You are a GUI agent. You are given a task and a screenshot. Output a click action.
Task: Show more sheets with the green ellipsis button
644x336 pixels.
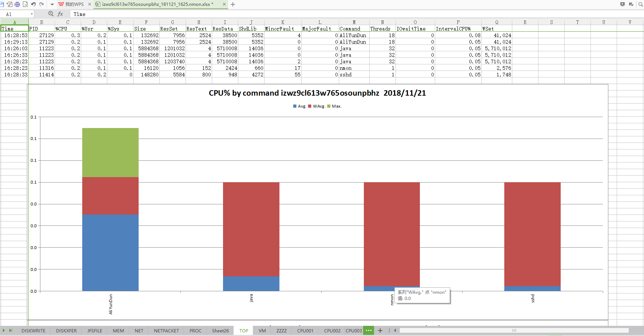[x=369, y=331]
